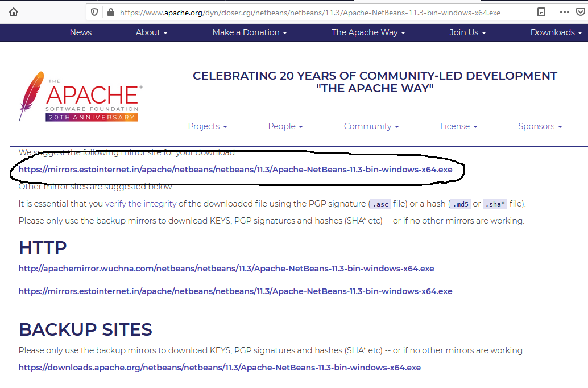Open the verify the integrity link
The width and height of the screenshot is (588, 388).
click(140, 204)
